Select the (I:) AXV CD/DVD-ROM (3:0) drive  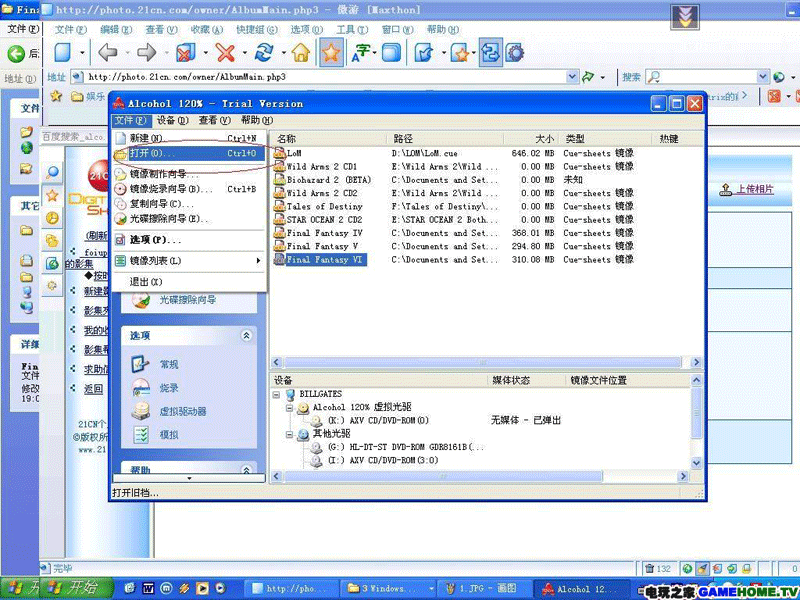(x=382, y=460)
